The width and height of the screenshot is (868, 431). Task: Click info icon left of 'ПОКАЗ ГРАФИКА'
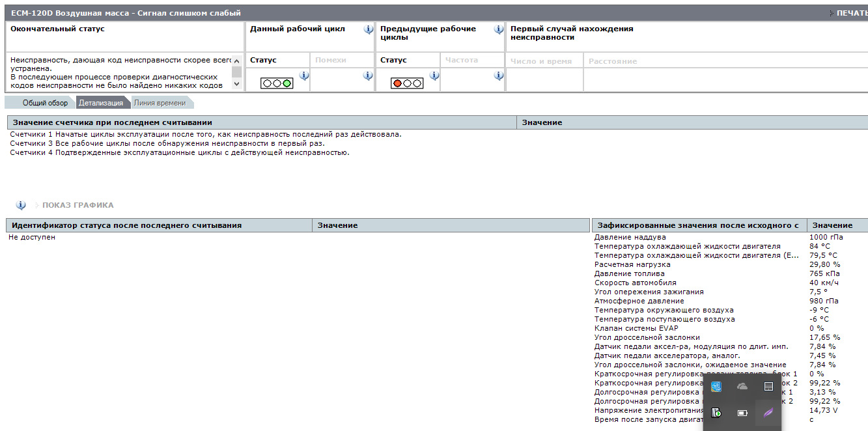[x=21, y=205]
